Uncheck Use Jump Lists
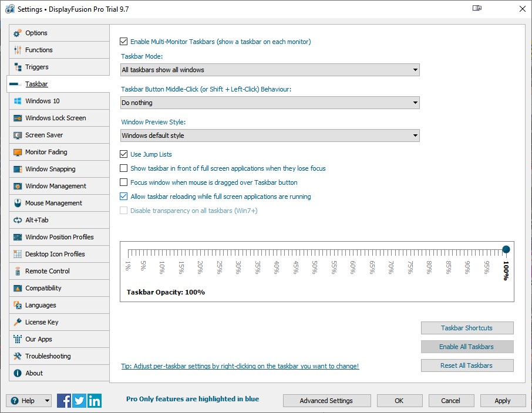This screenshot has height=413, width=532. [124, 154]
